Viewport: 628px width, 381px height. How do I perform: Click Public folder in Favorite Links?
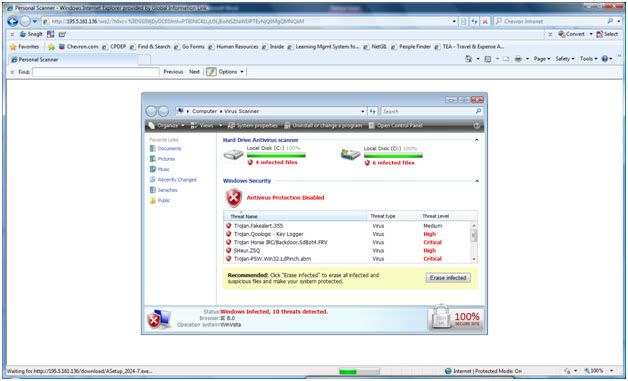(160, 200)
